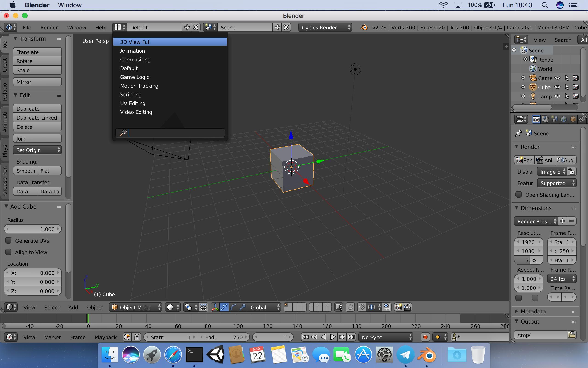Image resolution: width=588 pixels, height=368 pixels.
Task: Open the Render Layers properties tab icon
Action: point(545,119)
